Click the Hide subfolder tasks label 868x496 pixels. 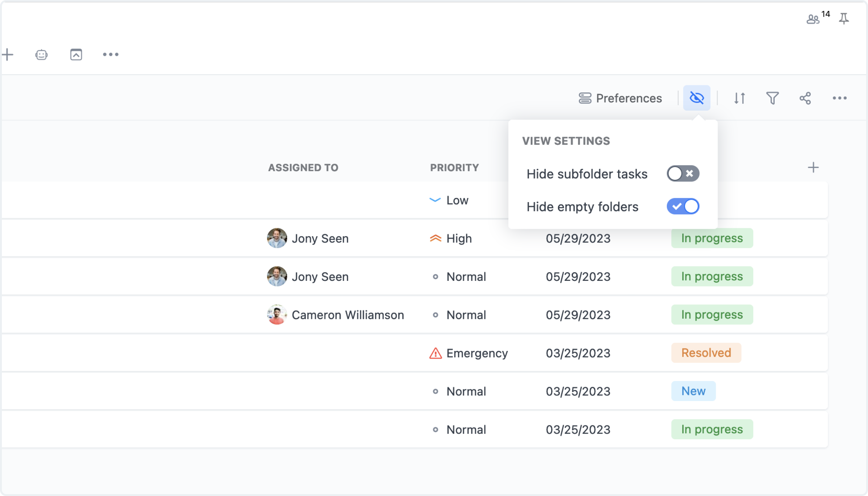click(x=587, y=174)
